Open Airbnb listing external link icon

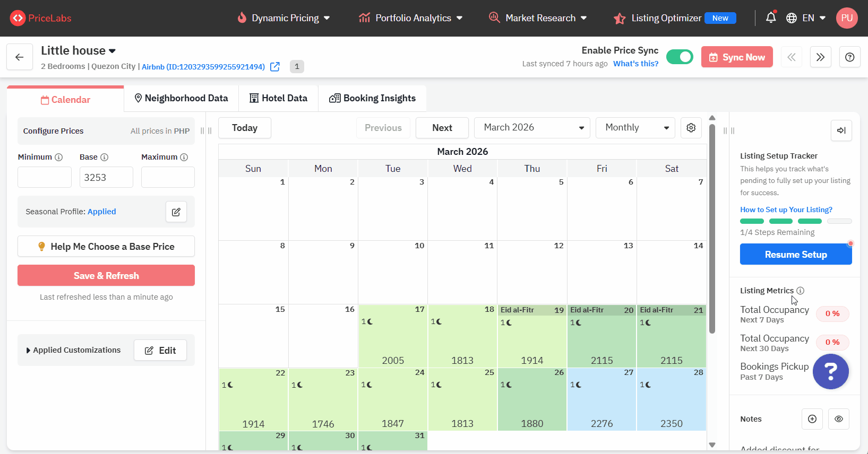275,67
